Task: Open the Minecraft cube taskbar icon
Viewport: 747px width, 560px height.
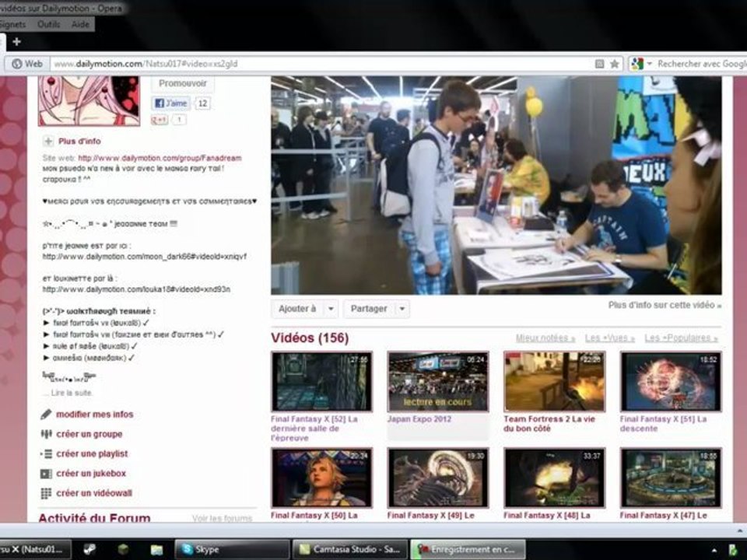Action: point(123,550)
